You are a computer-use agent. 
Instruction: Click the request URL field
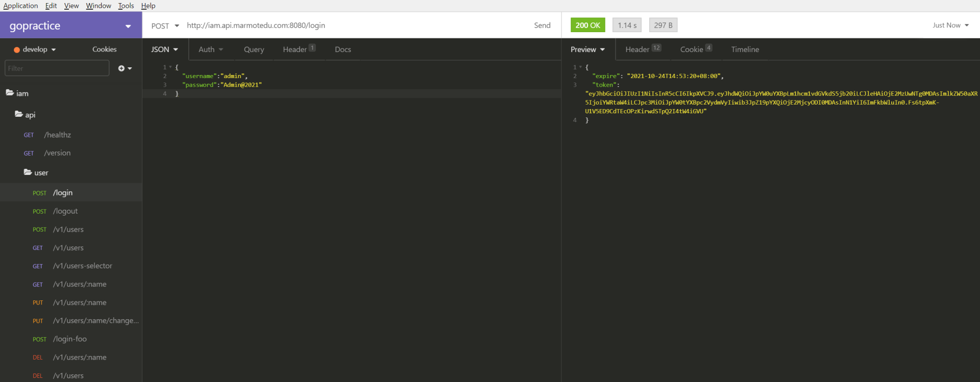[x=352, y=26]
